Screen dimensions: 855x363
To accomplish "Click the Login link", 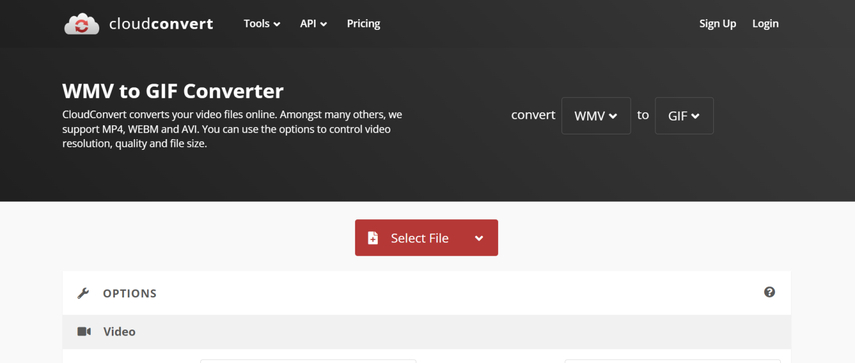I will [x=766, y=24].
